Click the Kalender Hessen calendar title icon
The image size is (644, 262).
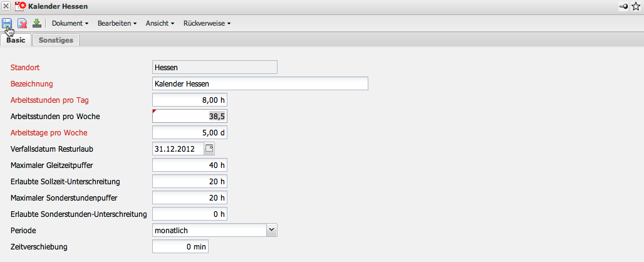point(19,6)
